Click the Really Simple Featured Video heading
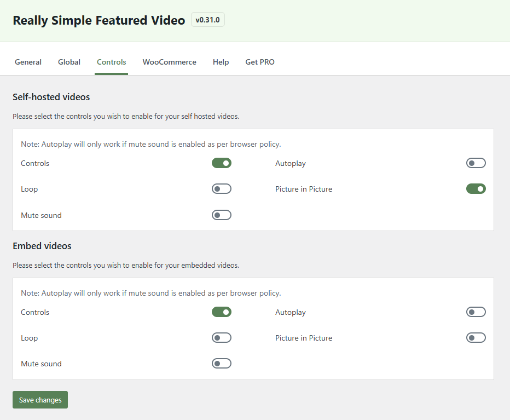The width and height of the screenshot is (510, 420). 98,20
